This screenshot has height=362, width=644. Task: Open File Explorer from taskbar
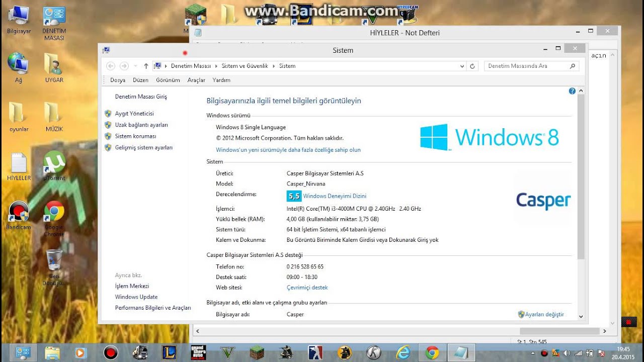(x=52, y=352)
